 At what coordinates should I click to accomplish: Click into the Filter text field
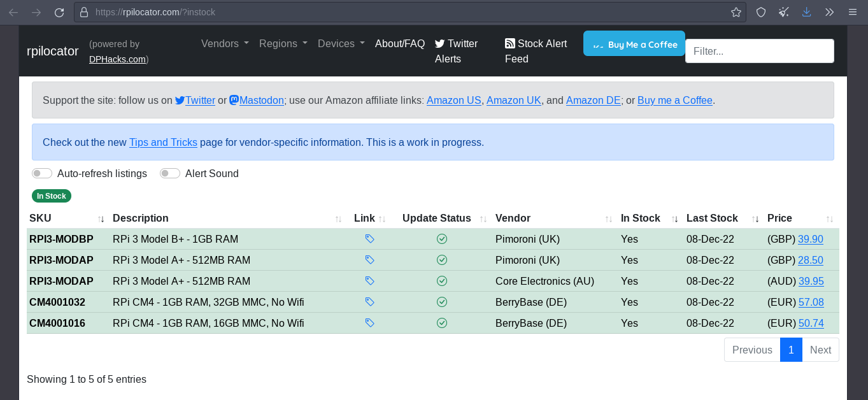(x=759, y=51)
